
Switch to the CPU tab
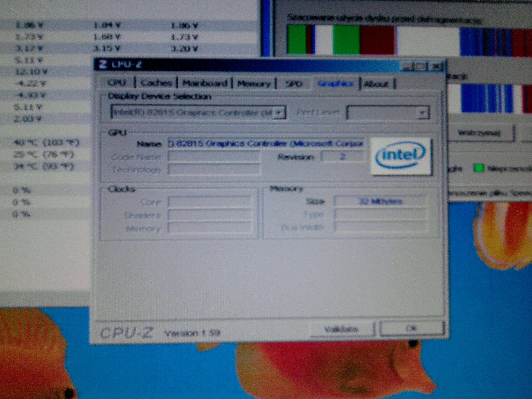click(x=117, y=83)
